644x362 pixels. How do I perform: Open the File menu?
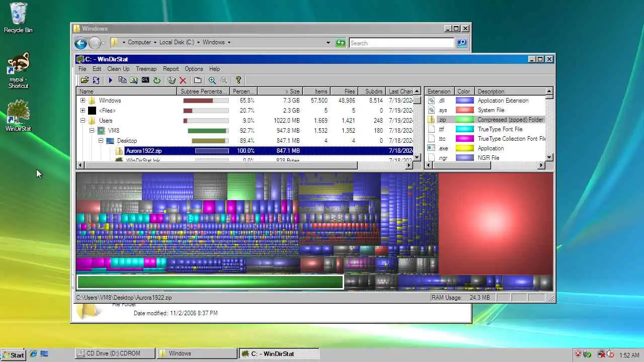[x=83, y=69]
